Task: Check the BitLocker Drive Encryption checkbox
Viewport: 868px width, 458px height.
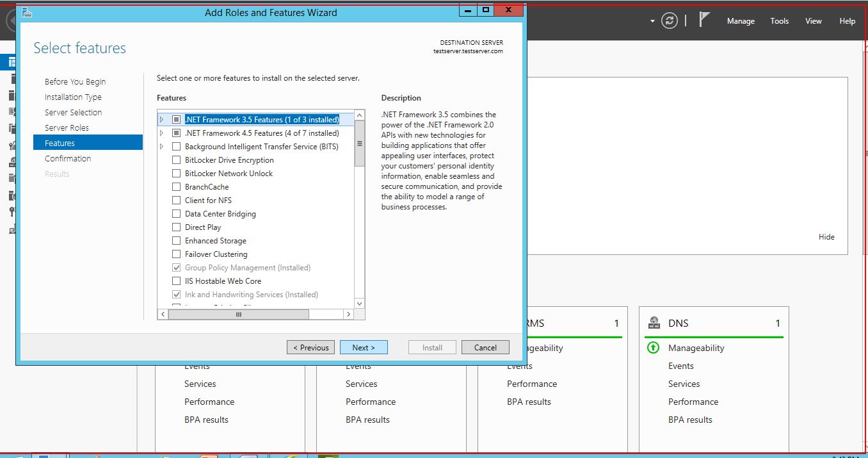Action: tap(177, 160)
